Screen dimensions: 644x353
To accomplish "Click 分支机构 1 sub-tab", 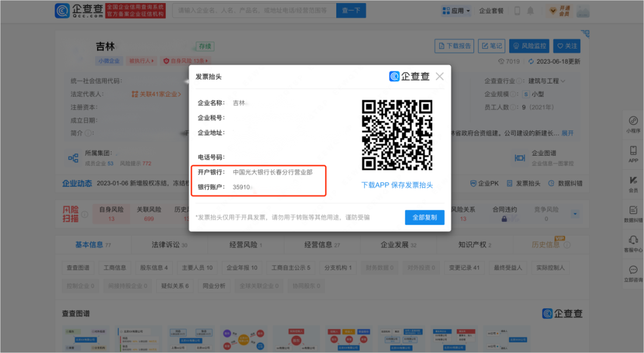I will coord(338,268).
